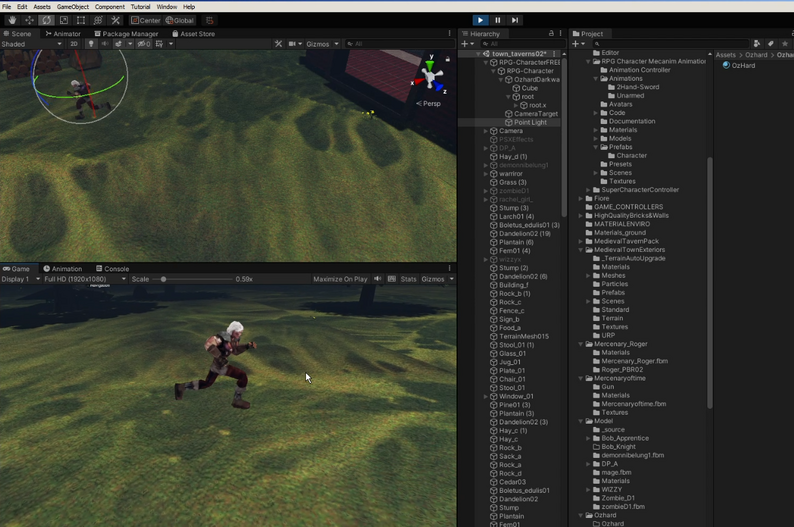Image resolution: width=794 pixels, height=527 pixels.
Task: Expand the Camera object in Hierarchy
Action: pos(486,131)
